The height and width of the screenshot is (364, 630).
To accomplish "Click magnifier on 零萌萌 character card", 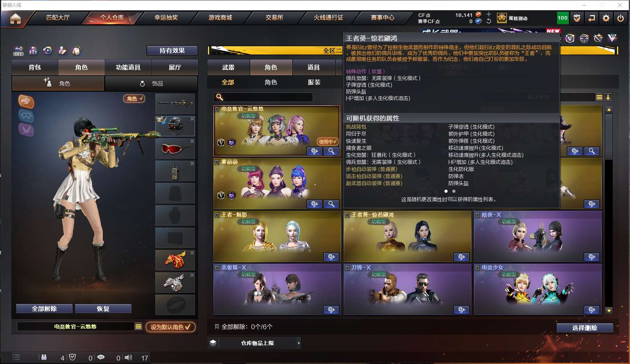I will pyautogui.click(x=331, y=204).
